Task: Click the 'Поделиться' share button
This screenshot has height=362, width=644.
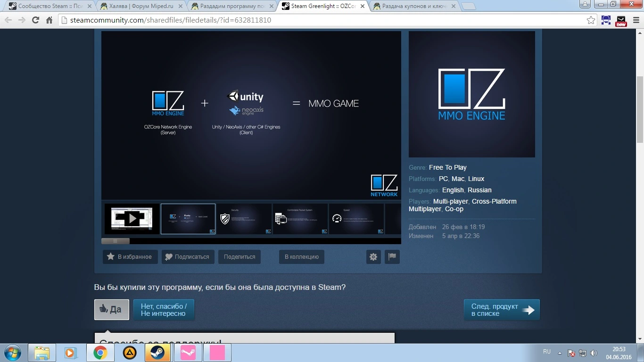Action: (239, 257)
